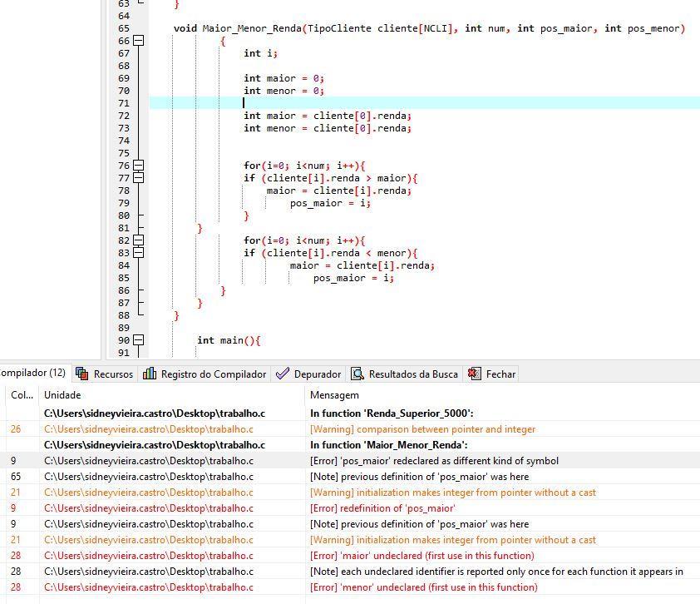Screen dimensions: 700x604
Task: Click 'int maior = cliente[0].renda;' on line 72
Action: pos(328,116)
